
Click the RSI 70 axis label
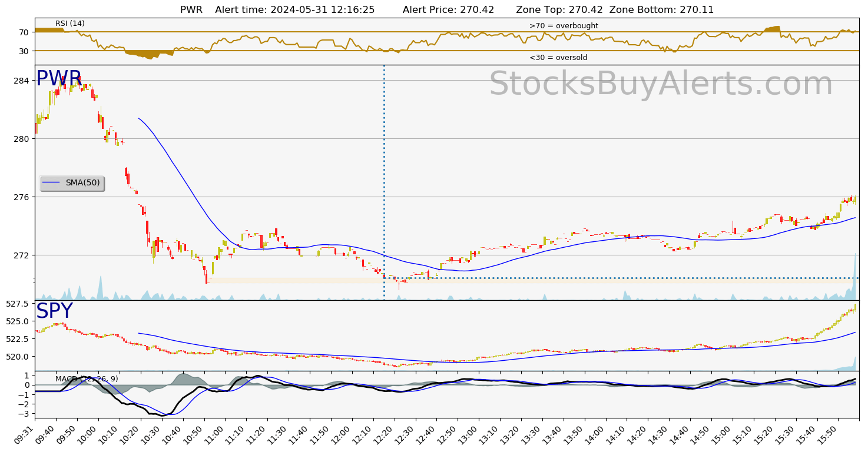[x=24, y=32]
